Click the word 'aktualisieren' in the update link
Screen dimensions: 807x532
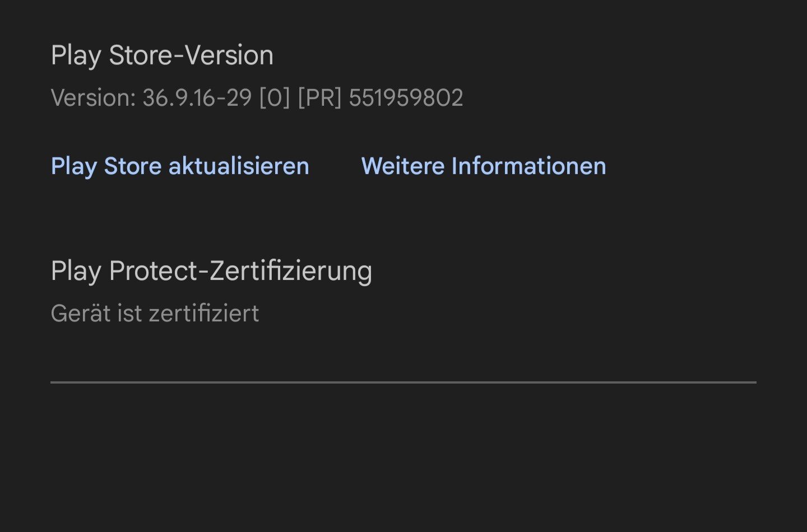tap(239, 166)
